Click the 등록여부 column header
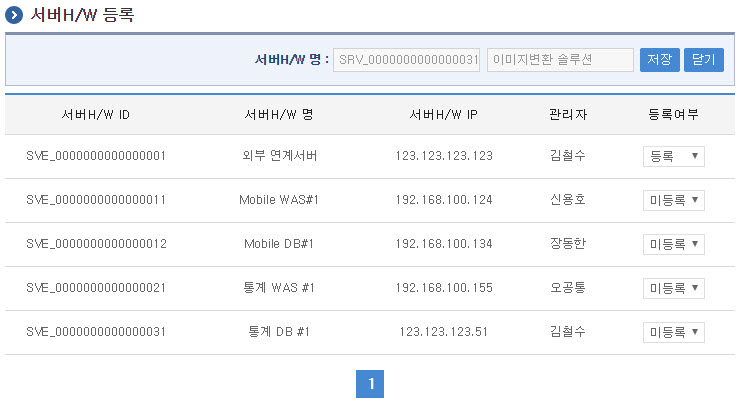The width and height of the screenshot is (744, 407). click(673, 114)
